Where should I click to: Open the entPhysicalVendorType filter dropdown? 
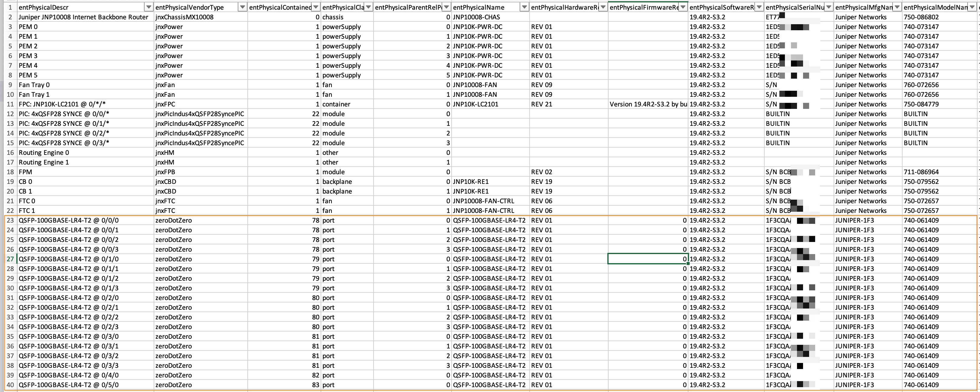[x=242, y=7]
